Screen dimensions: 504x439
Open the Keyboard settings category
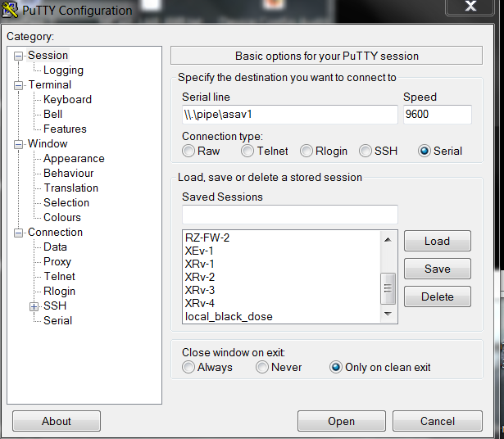(67, 100)
